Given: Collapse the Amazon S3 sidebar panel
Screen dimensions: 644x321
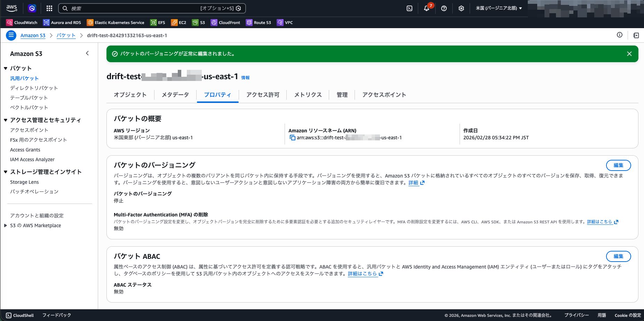Looking at the screenshot, I should point(87,53).
